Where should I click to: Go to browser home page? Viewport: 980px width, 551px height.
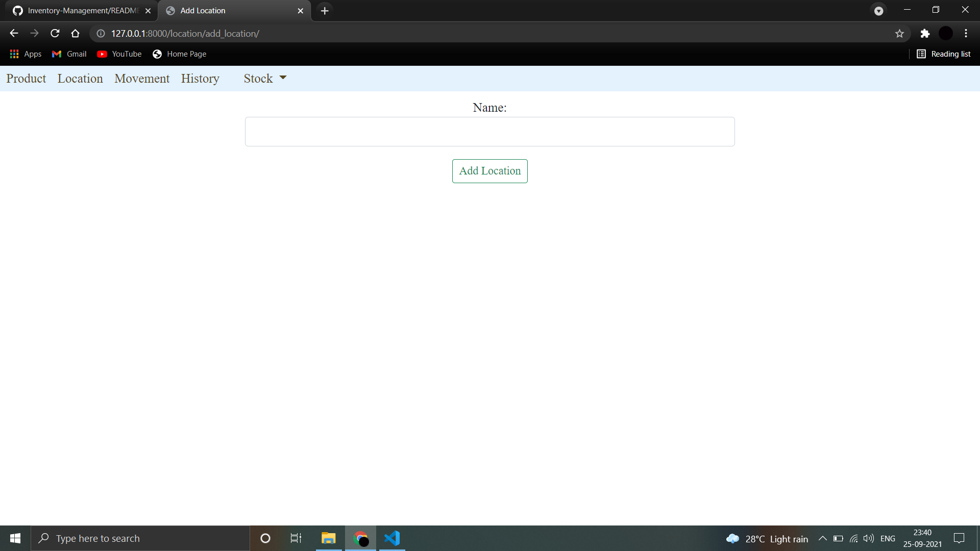click(x=75, y=33)
